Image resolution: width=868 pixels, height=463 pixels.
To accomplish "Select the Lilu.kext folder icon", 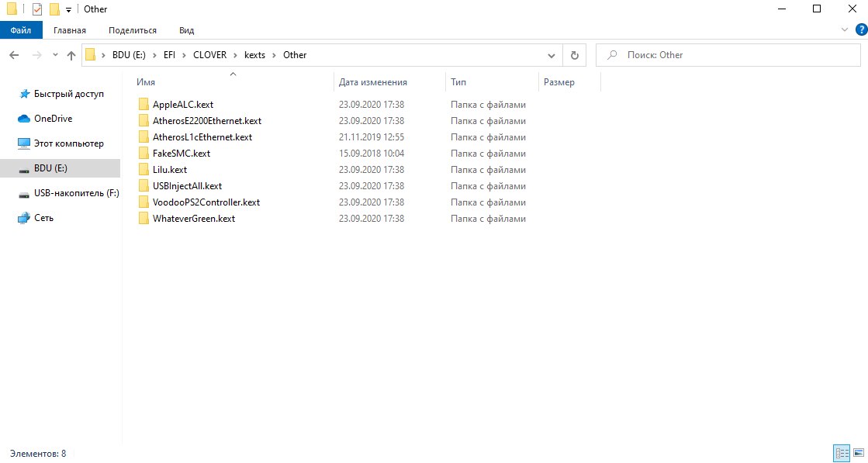I will 144,170.
